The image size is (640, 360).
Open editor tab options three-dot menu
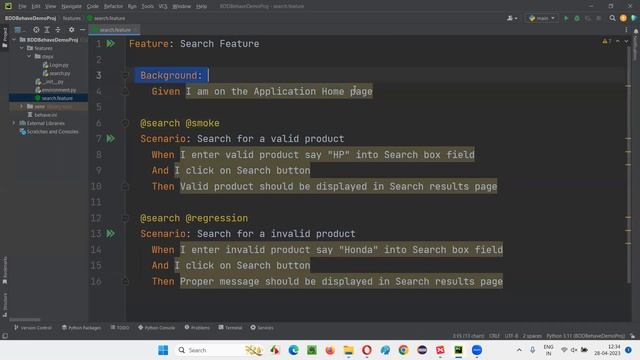click(626, 30)
